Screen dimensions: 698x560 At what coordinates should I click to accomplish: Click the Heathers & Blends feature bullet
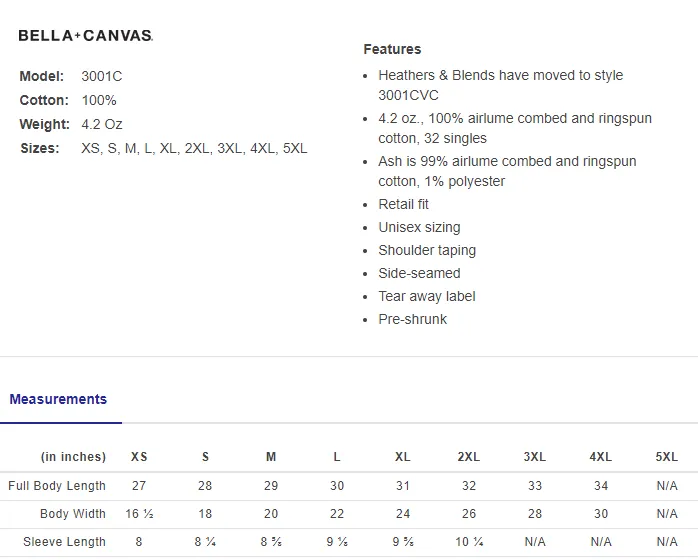(x=500, y=85)
